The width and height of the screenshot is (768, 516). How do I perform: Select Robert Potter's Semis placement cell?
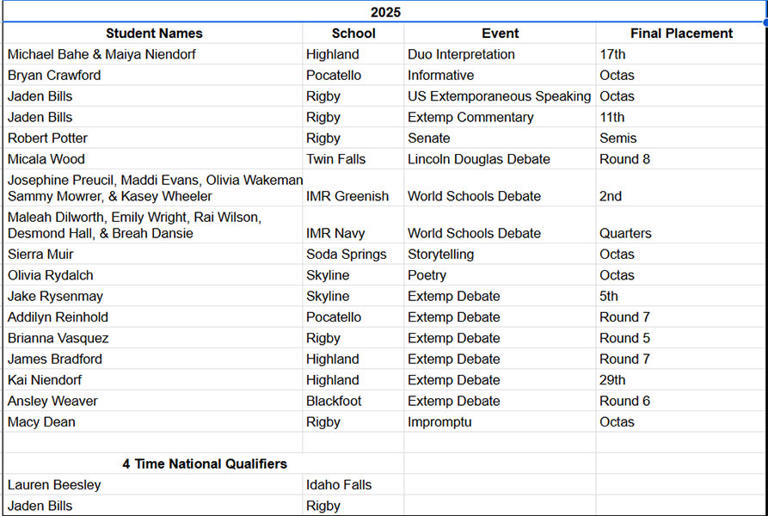681,139
